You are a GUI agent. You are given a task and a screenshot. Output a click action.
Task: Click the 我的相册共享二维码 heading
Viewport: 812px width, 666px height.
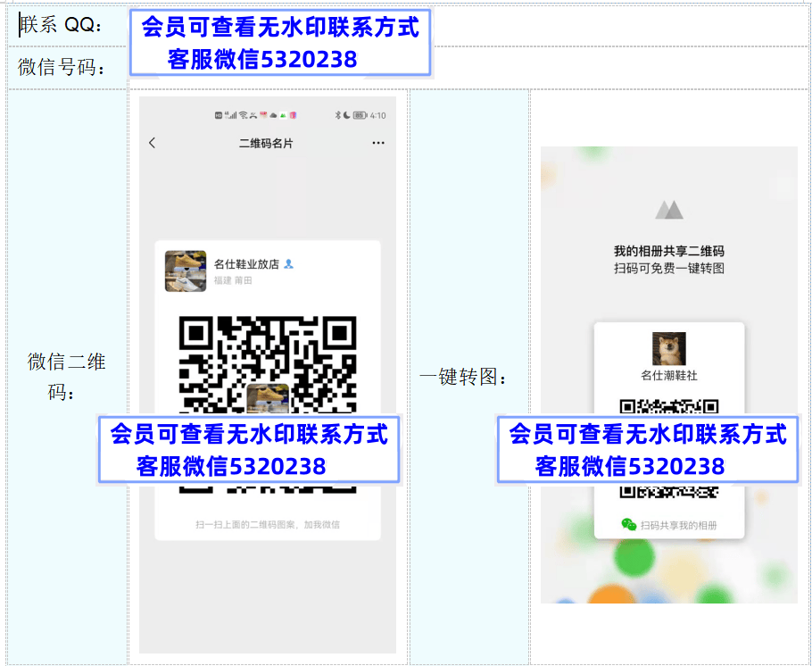pos(668,252)
